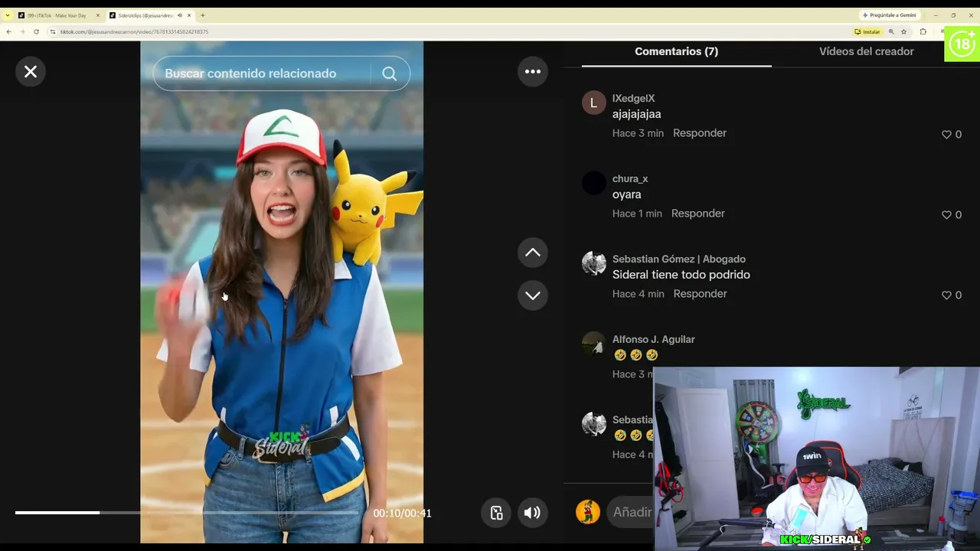
Task: Click the Instalar app button in address bar
Action: 867,31
